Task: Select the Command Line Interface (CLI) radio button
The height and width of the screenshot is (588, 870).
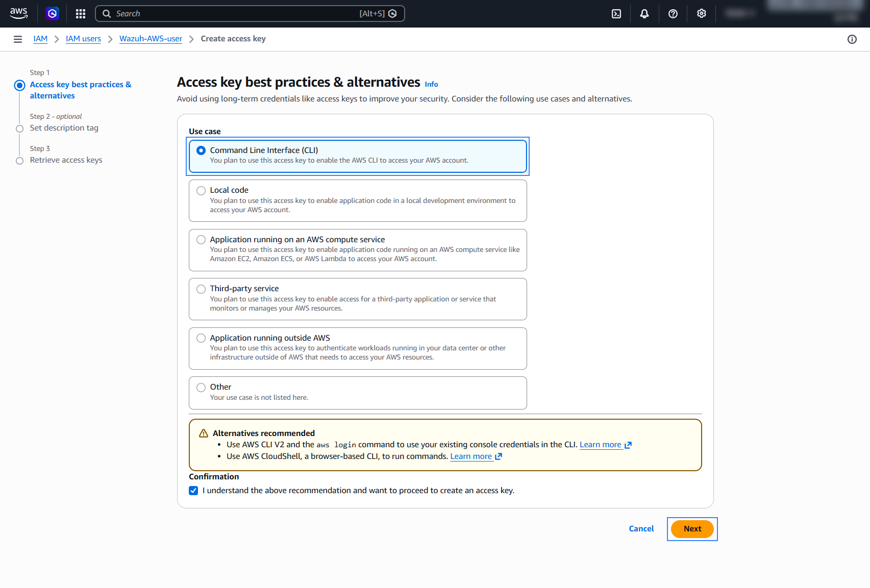Action: click(x=201, y=150)
